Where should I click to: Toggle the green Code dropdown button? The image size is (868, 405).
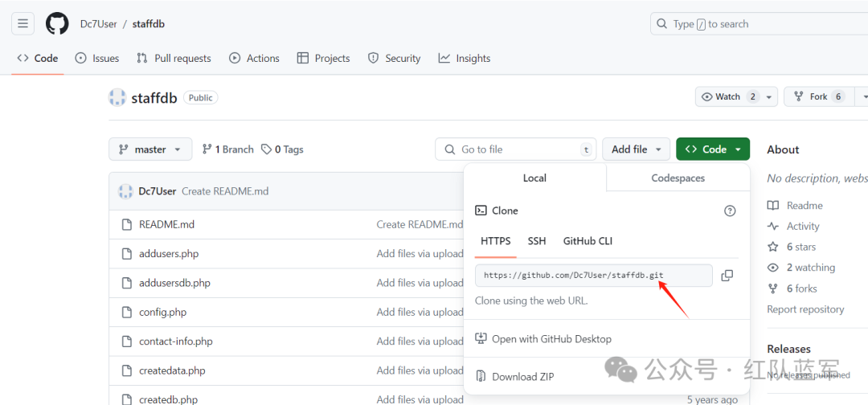(713, 149)
